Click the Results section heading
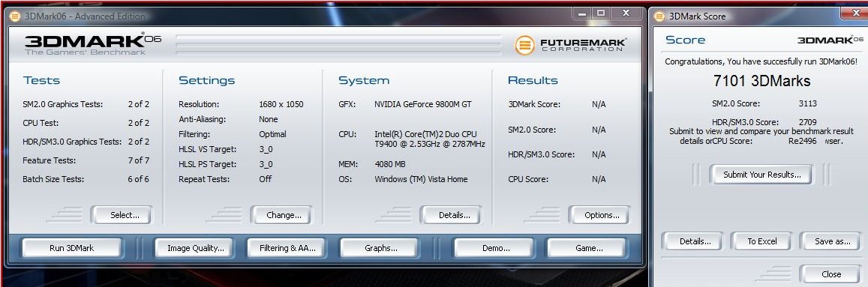The width and height of the screenshot is (868, 287). point(533,80)
